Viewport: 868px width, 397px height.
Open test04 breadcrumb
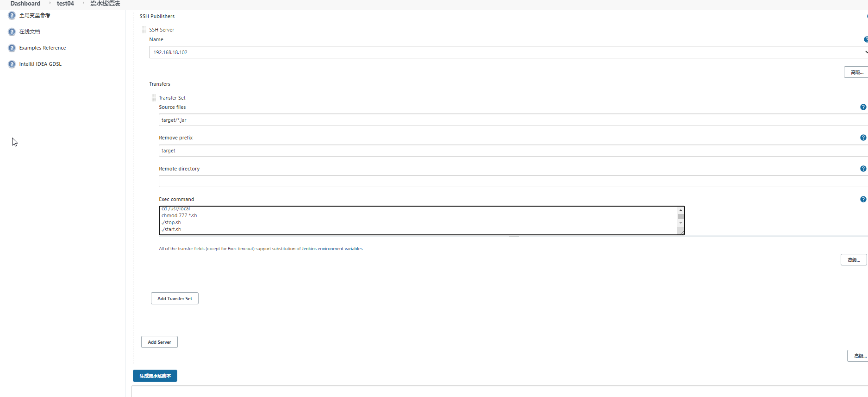tap(65, 3)
